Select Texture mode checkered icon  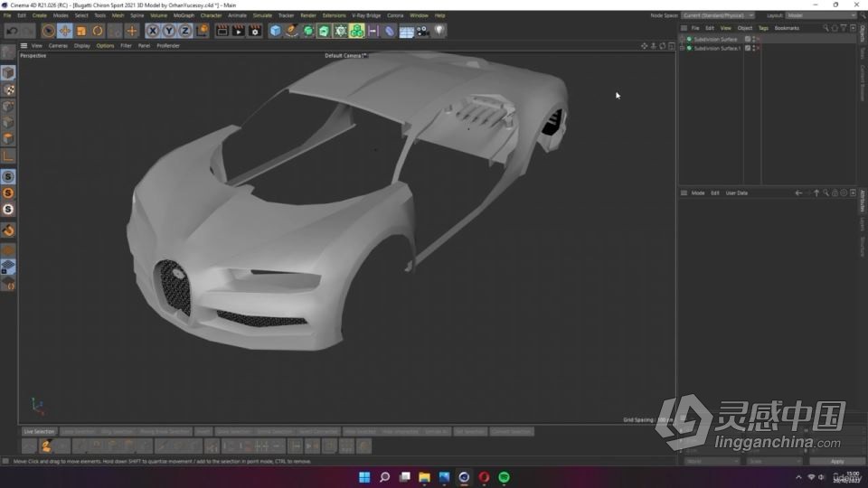(x=8, y=89)
